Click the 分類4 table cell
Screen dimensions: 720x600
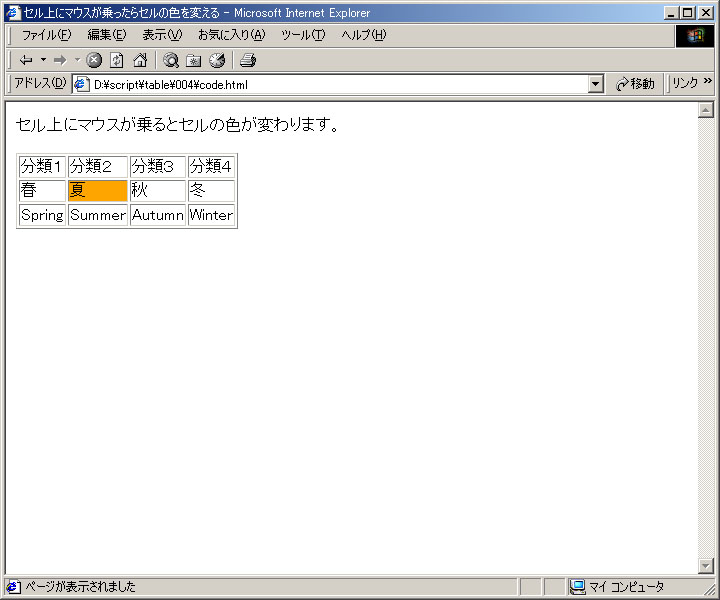211,166
